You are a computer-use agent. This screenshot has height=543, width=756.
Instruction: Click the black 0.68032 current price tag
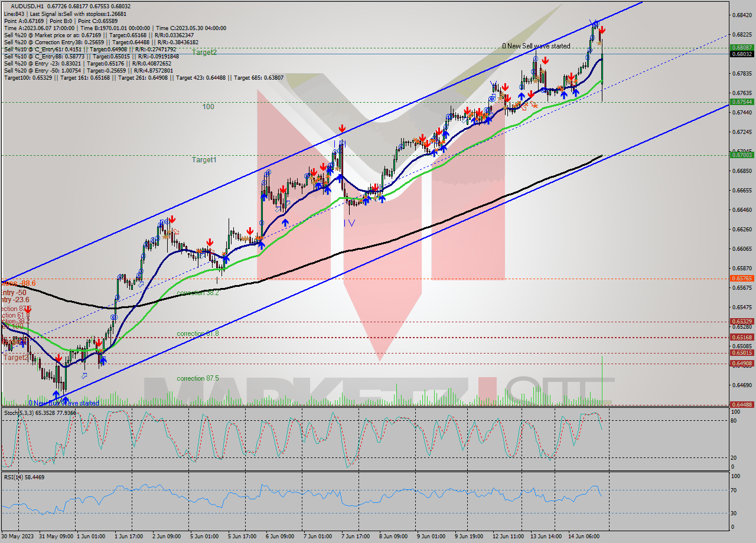[741, 54]
